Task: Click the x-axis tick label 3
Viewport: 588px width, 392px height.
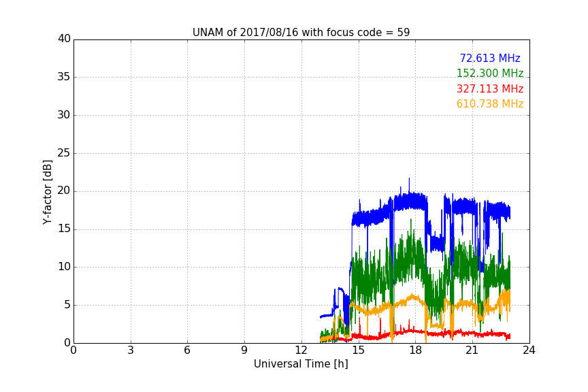Action: [131, 350]
